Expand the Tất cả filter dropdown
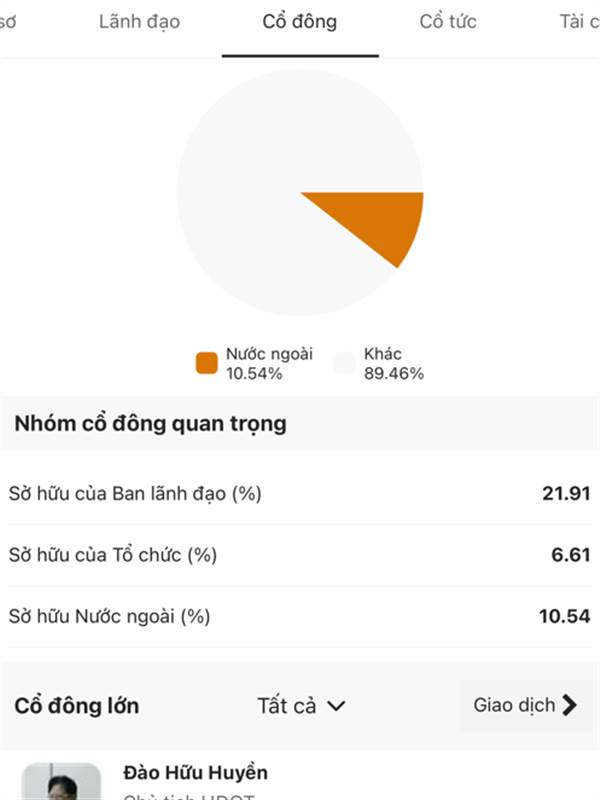The width and height of the screenshot is (600, 800). pyautogui.click(x=300, y=706)
